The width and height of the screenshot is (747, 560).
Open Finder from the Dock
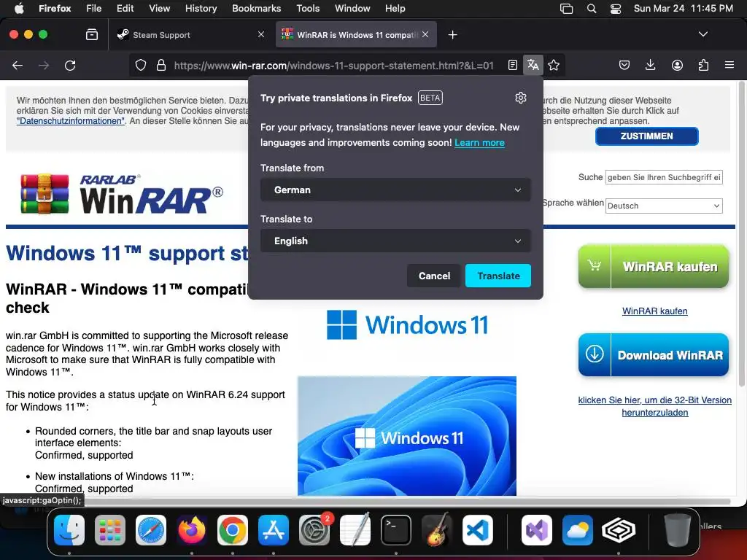69,530
